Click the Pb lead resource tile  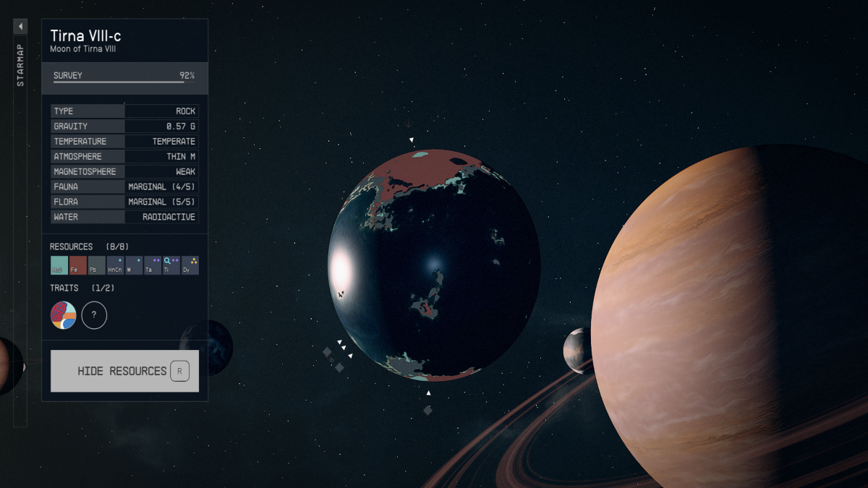pos(97,265)
